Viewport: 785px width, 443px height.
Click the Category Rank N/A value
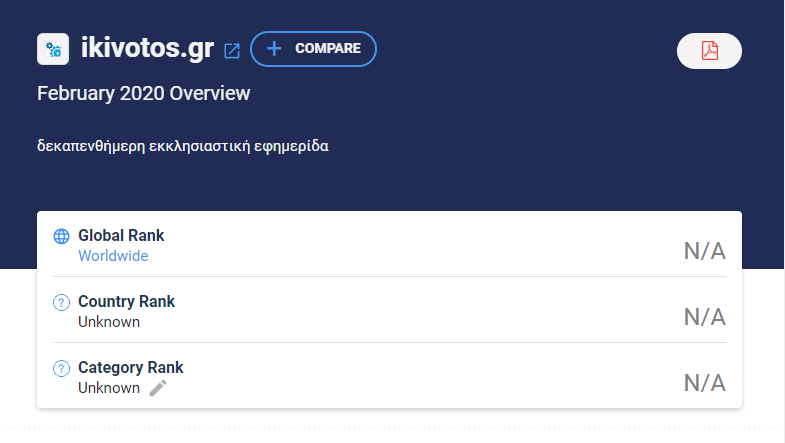pos(705,383)
